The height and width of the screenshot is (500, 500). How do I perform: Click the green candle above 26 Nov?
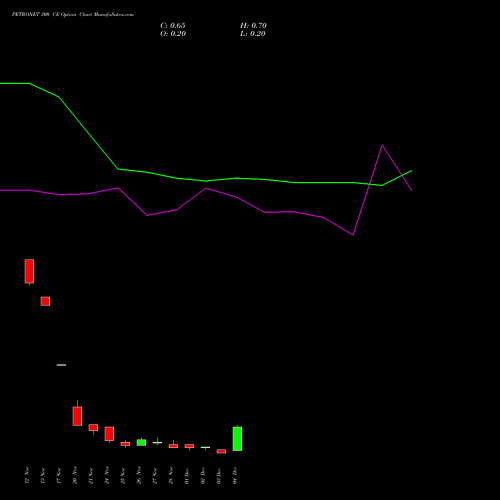(141, 442)
